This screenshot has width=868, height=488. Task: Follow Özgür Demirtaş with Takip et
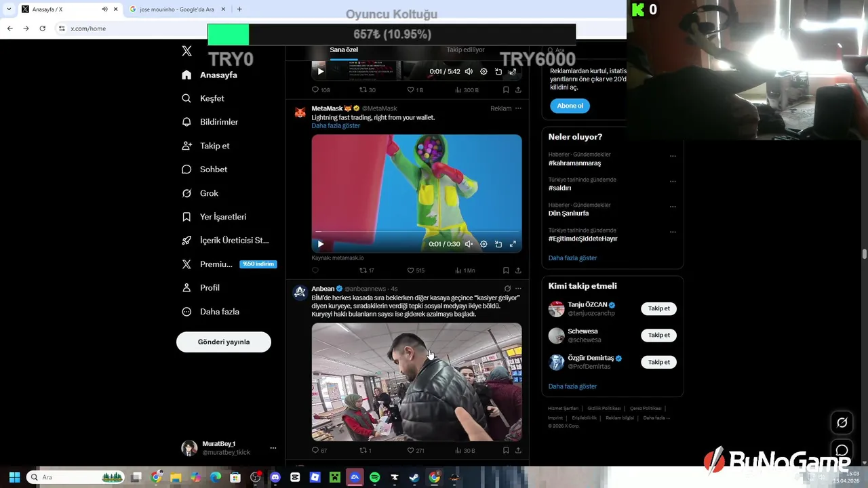658,362
